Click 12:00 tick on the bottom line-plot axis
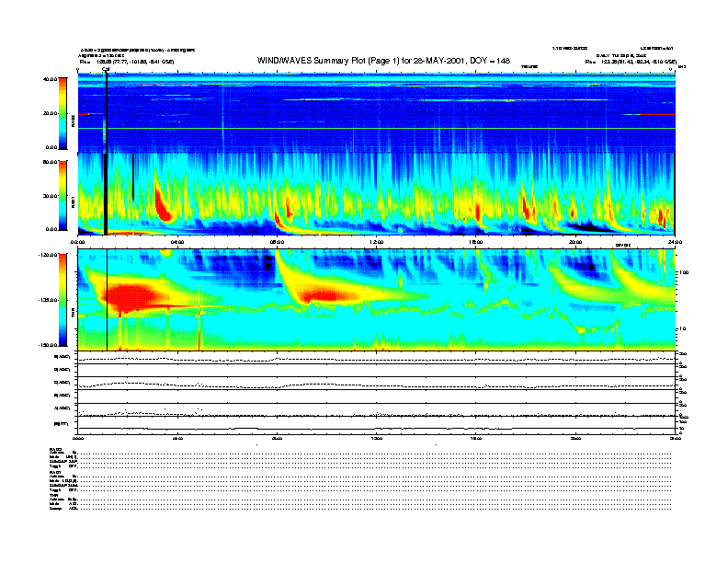This screenshot has width=728, height=563. pyautogui.click(x=377, y=438)
